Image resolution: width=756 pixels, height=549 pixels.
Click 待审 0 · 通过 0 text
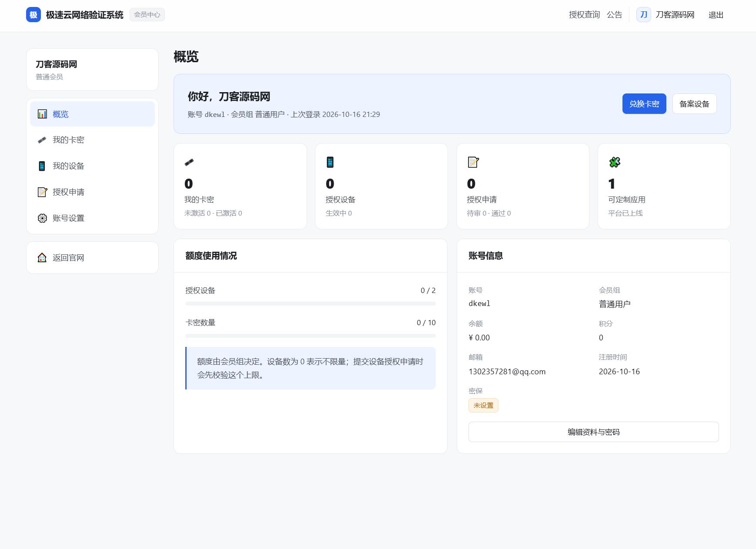point(488,213)
